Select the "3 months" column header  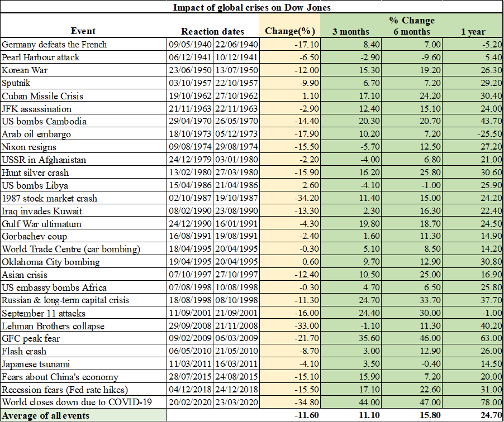[351, 31]
